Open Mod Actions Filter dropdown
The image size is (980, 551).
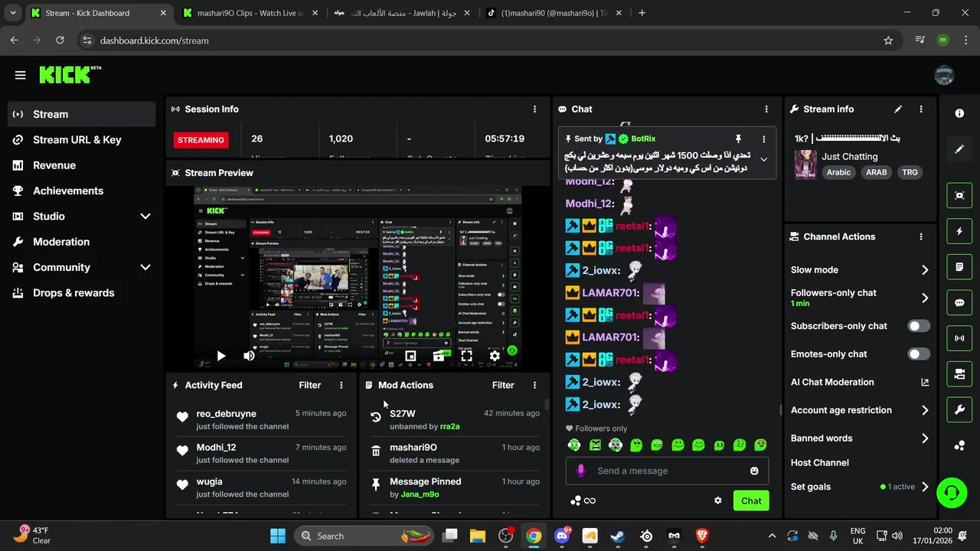click(x=503, y=385)
